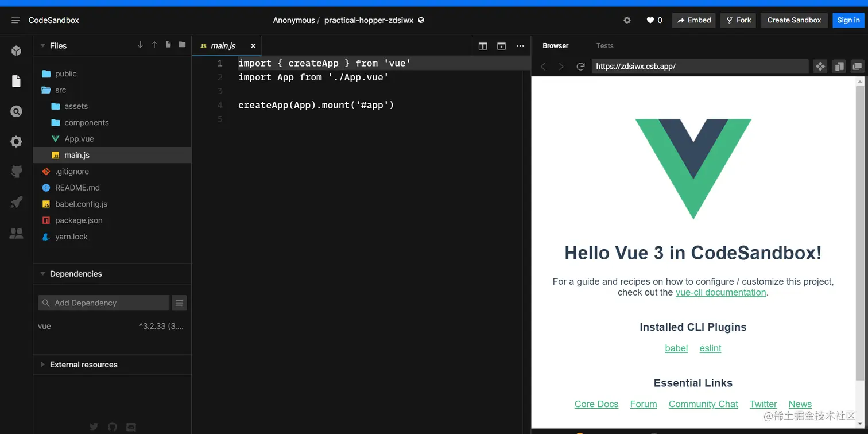The width and height of the screenshot is (868, 434).
Task: Switch to the Tests tab
Action: [604, 46]
